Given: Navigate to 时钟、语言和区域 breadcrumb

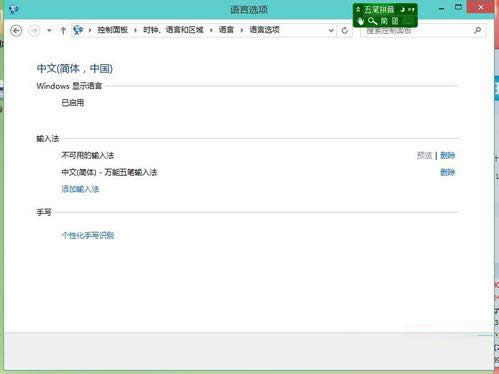Looking at the screenshot, I should click(x=173, y=30).
